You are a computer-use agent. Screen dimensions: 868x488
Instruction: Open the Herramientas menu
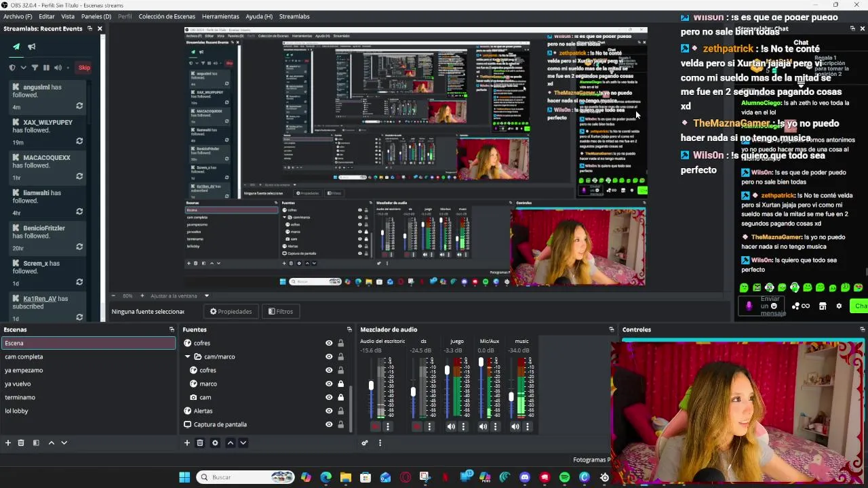220,16
